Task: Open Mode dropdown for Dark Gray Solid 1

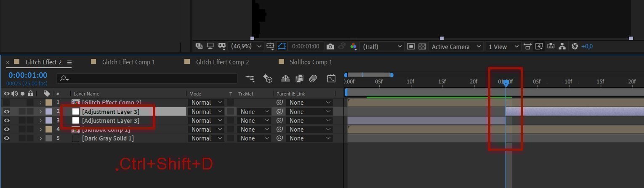Action: coord(207,138)
